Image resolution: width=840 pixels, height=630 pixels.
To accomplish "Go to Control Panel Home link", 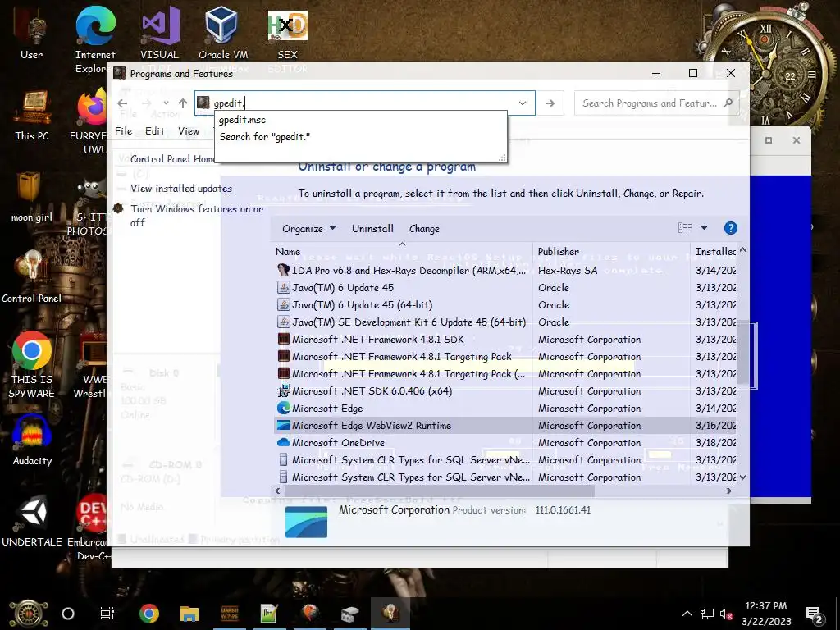I will tap(172, 159).
